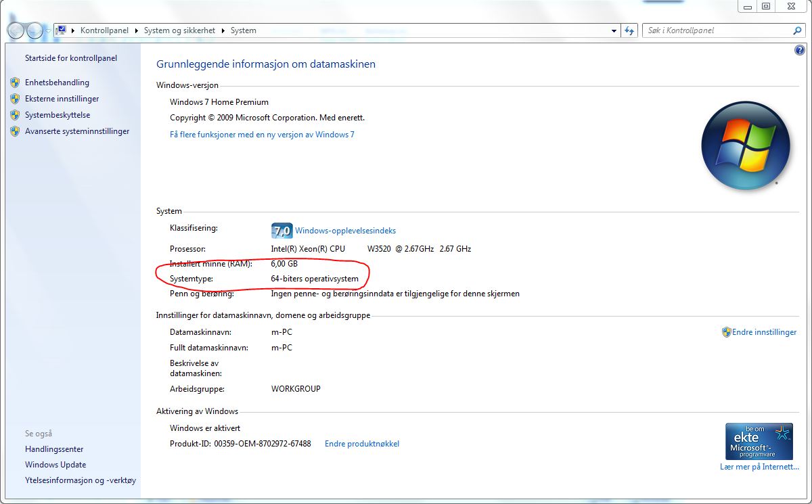Open Systembeskyttelse link
The image size is (812, 504).
coord(58,115)
